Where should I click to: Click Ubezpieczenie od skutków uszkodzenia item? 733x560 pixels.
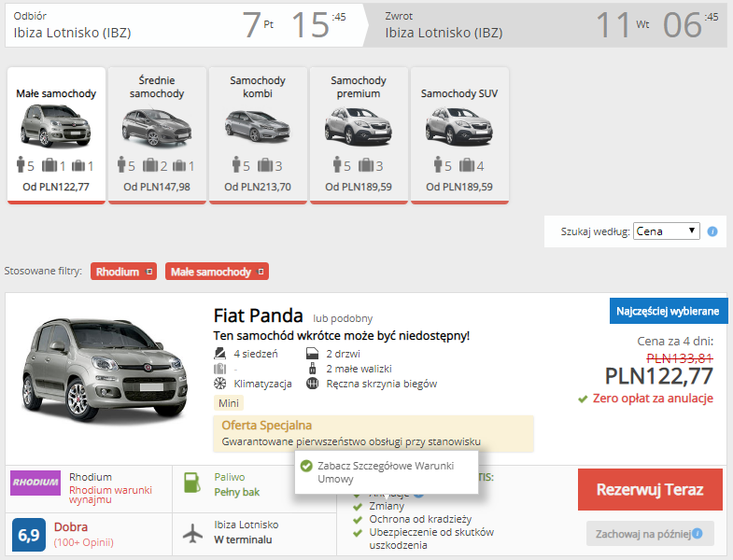click(431, 539)
